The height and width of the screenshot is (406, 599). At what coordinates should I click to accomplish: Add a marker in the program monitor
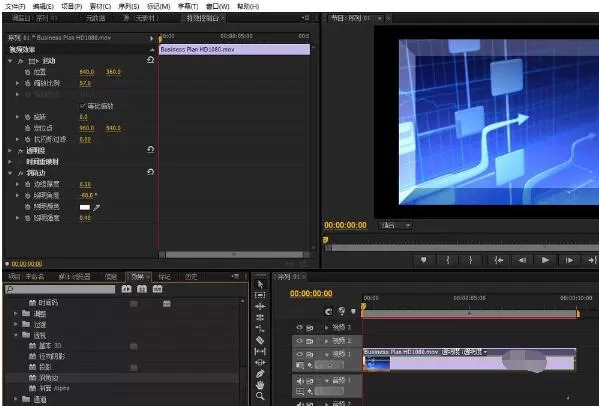click(x=424, y=260)
